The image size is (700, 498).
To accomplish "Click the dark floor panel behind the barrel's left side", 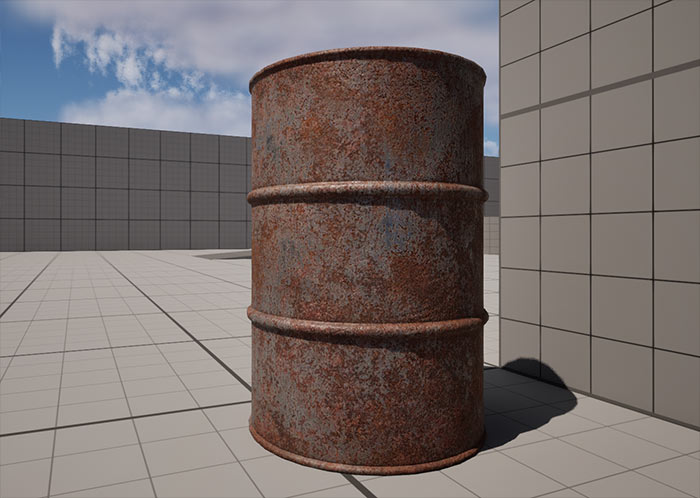I will (225, 256).
